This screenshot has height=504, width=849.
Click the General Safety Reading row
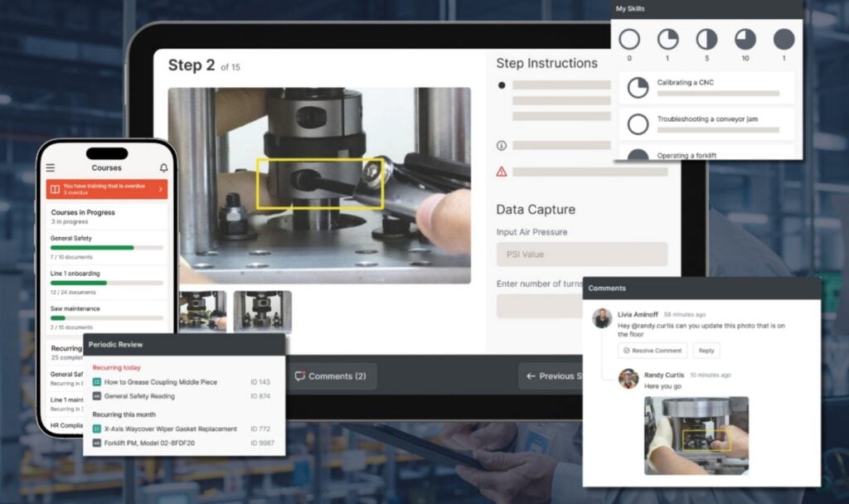pos(183,396)
